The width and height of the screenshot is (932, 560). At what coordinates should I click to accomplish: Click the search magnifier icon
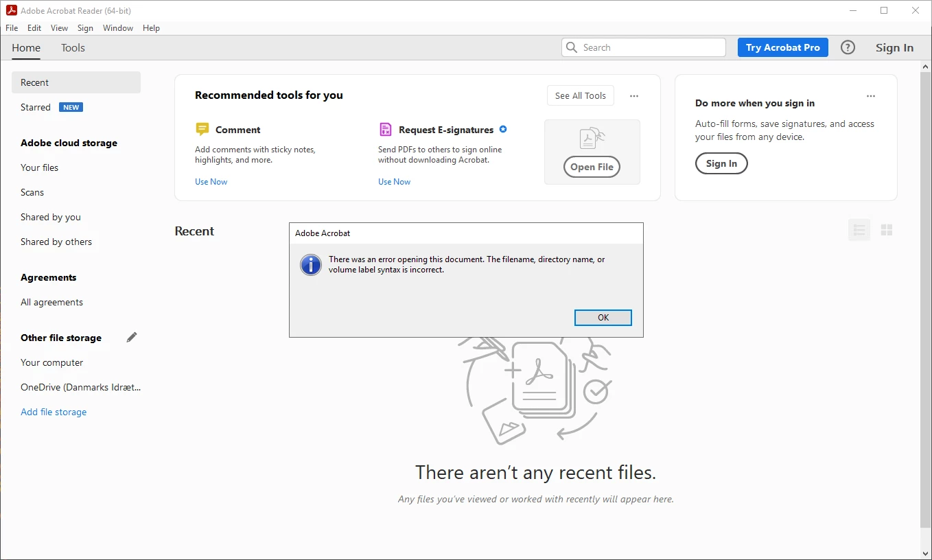tap(572, 47)
